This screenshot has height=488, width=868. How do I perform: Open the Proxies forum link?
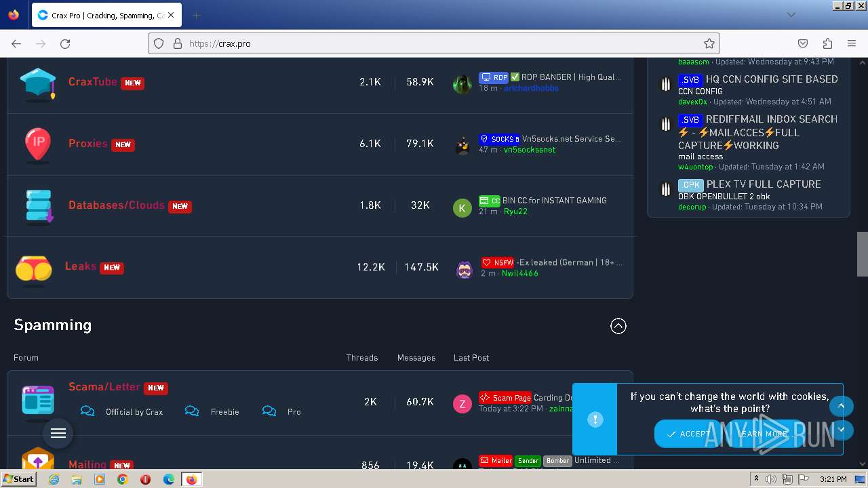[x=88, y=143]
